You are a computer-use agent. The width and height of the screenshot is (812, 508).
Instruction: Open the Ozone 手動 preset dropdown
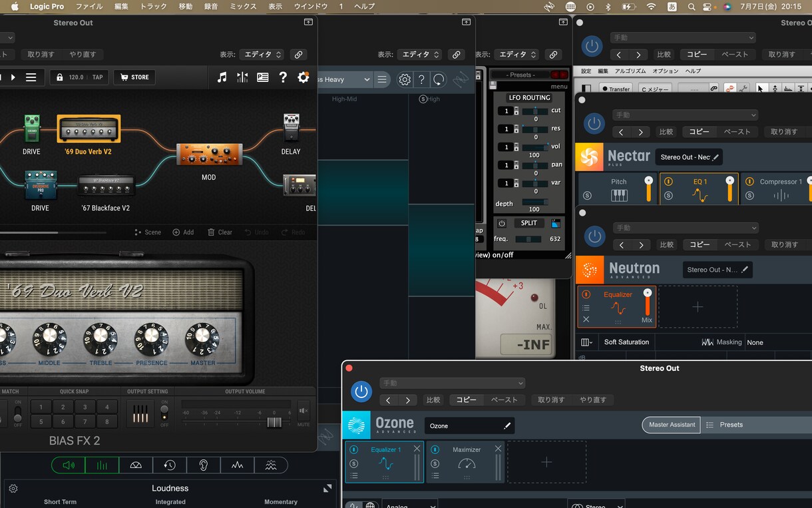coord(453,383)
